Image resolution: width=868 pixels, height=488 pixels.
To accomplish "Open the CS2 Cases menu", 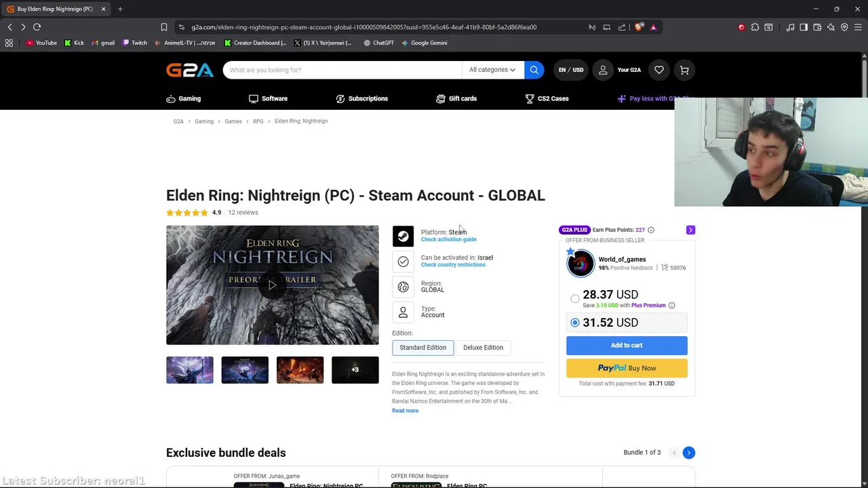I will coord(547,98).
